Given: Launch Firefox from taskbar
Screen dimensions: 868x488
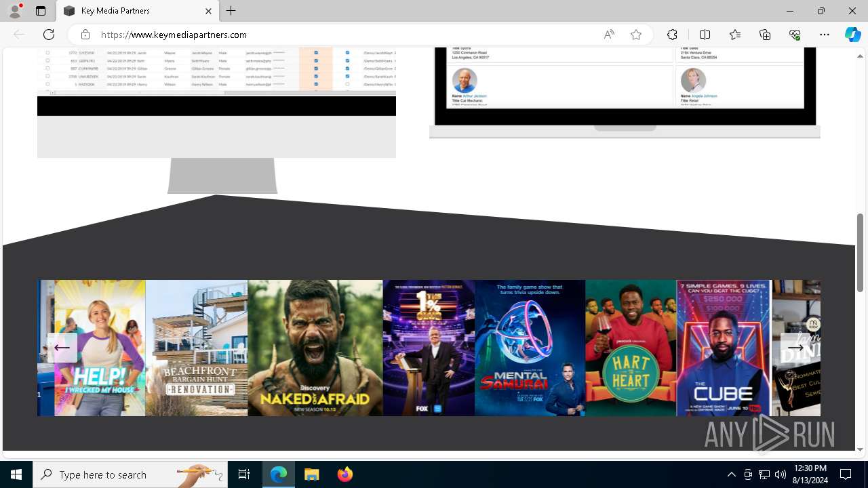Looking at the screenshot, I should point(344,474).
